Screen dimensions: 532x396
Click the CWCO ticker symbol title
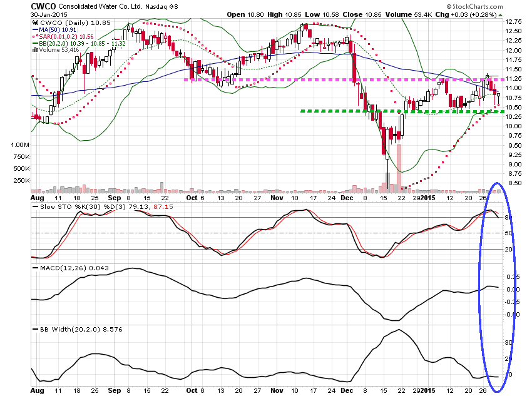pos(43,6)
